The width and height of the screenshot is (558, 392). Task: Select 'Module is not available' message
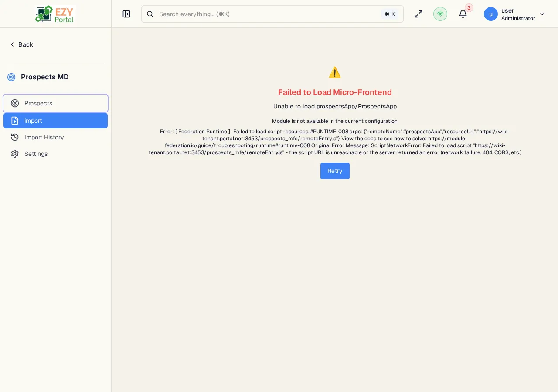click(335, 121)
